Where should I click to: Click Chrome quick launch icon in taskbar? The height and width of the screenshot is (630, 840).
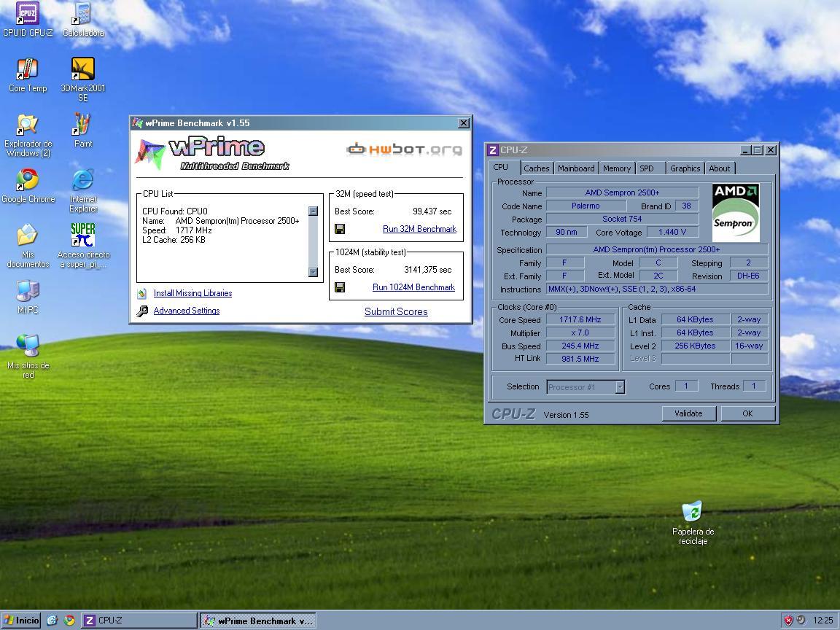69,621
